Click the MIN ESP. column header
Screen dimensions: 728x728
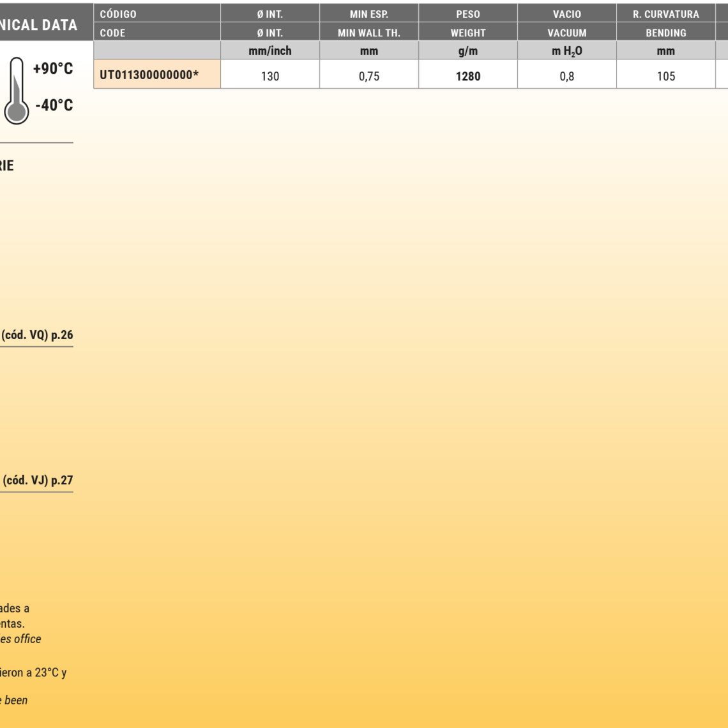[369, 14]
